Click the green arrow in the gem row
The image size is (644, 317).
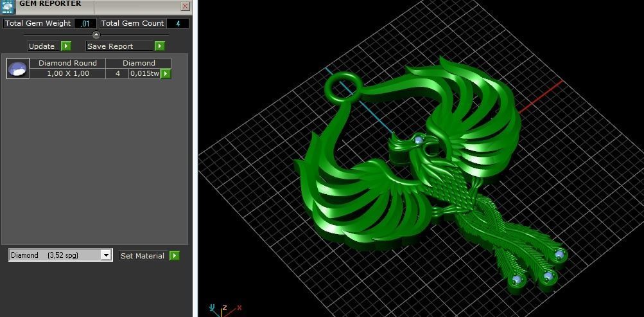tap(166, 73)
